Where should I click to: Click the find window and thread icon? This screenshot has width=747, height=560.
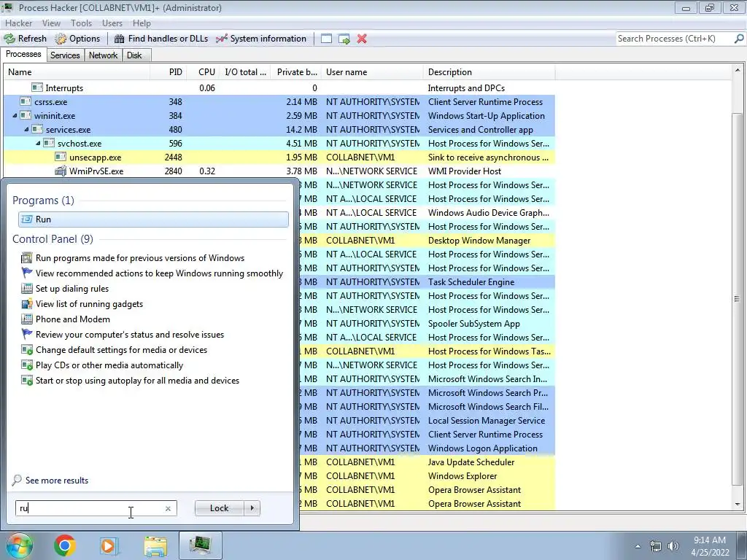(x=344, y=39)
